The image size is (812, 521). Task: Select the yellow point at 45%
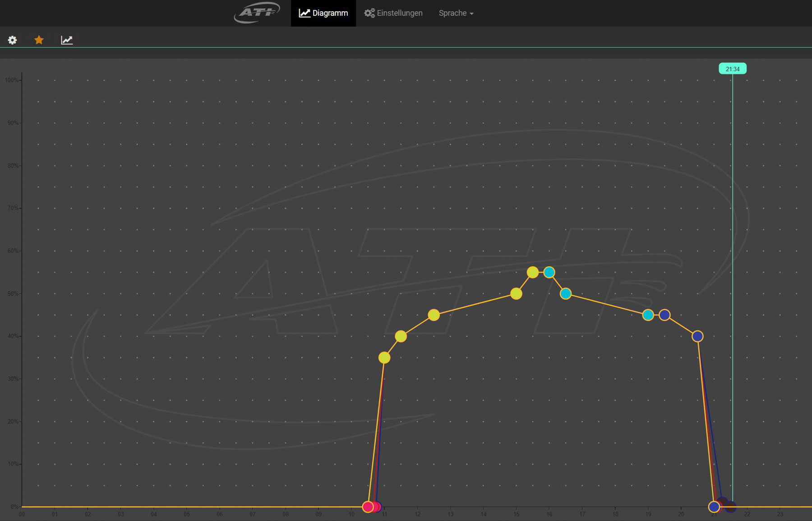tap(434, 315)
